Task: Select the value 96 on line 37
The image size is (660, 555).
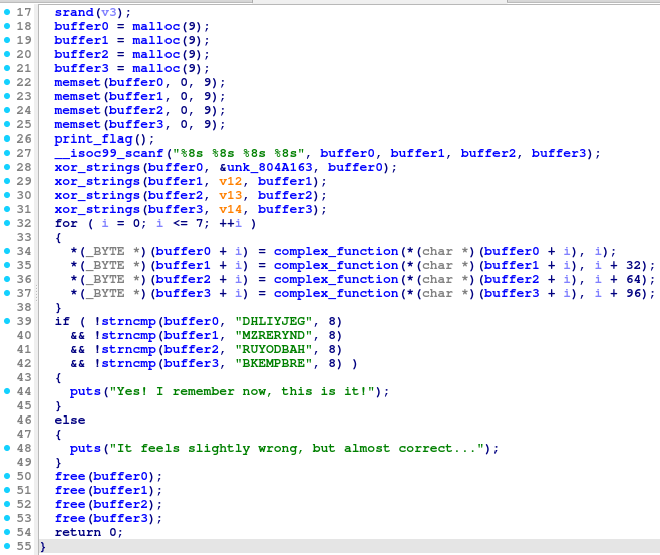Action: tap(633, 293)
